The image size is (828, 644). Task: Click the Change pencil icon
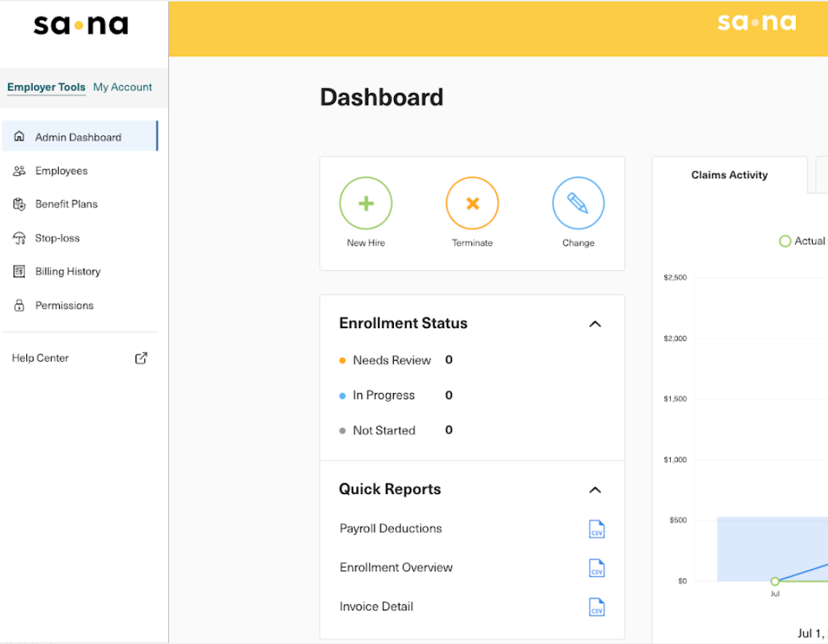coord(578,203)
